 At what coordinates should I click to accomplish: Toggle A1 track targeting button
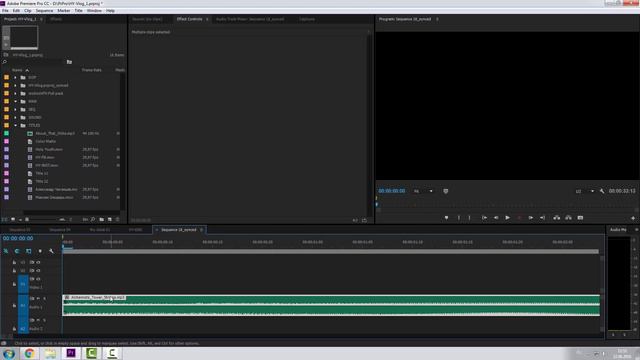[x=23, y=305]
